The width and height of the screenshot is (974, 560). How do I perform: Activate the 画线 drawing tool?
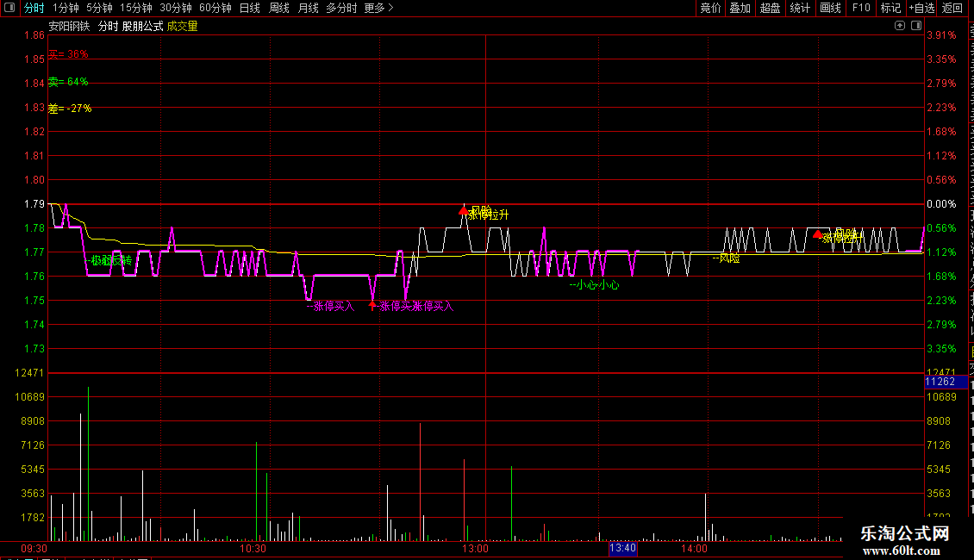(830, 8)
